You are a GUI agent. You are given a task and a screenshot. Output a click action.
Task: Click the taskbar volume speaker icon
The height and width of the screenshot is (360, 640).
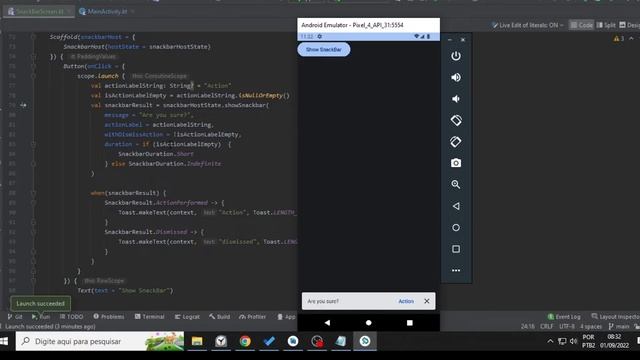573,341
